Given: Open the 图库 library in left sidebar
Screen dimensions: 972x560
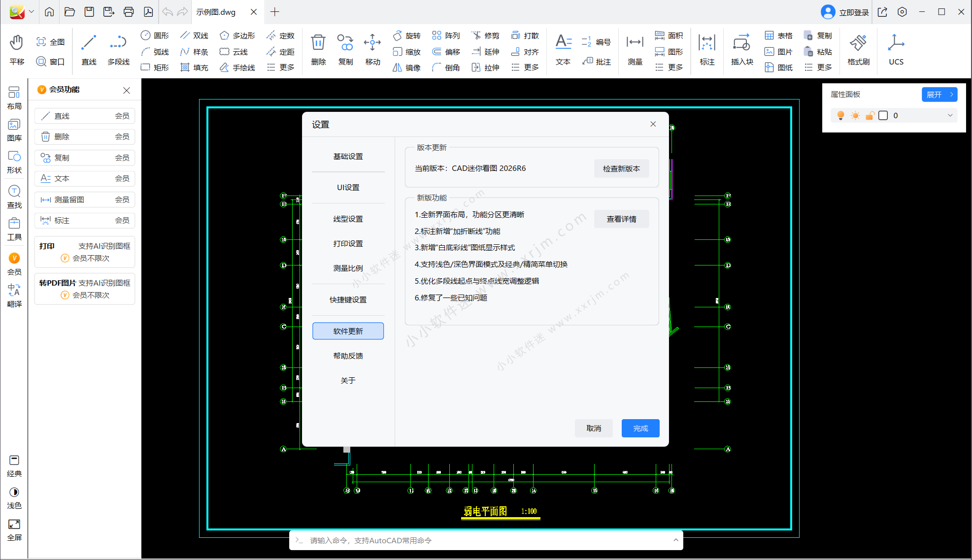Looking at the screenshot, I should [x=14, y=131].
